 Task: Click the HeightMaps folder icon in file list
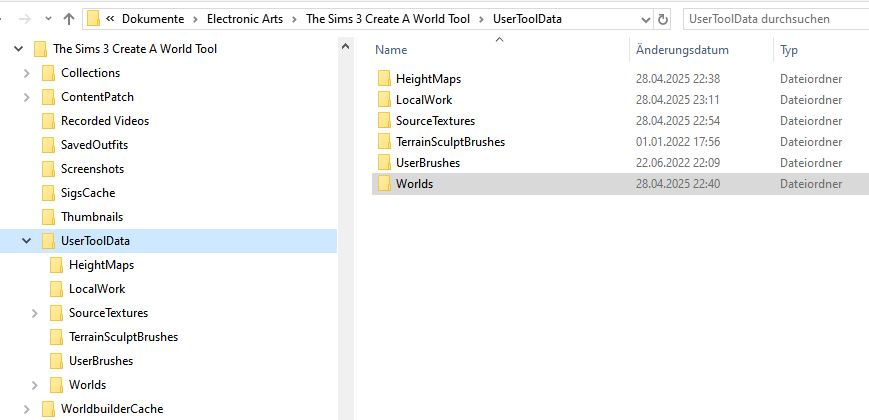click(x=384, y=79)
